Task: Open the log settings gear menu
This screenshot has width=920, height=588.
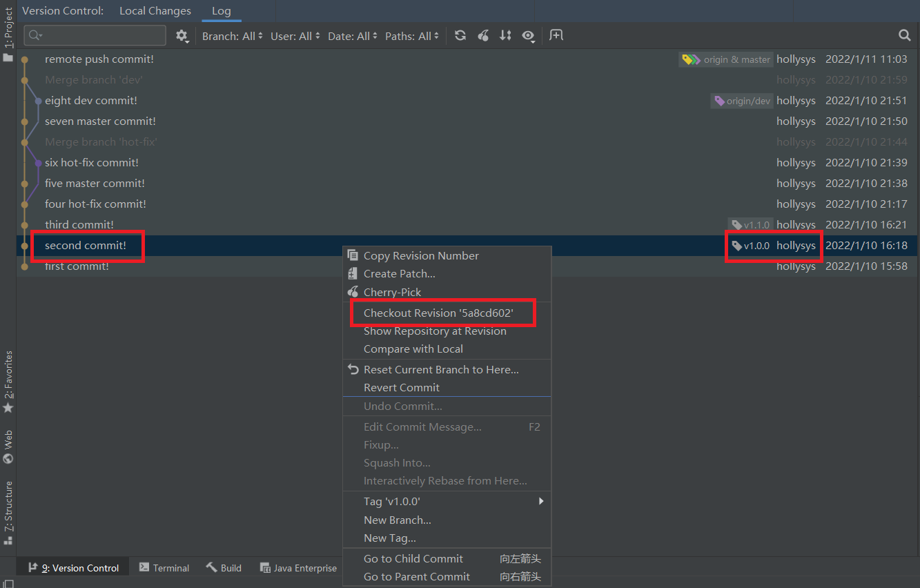Action: (x=182, y=36)
